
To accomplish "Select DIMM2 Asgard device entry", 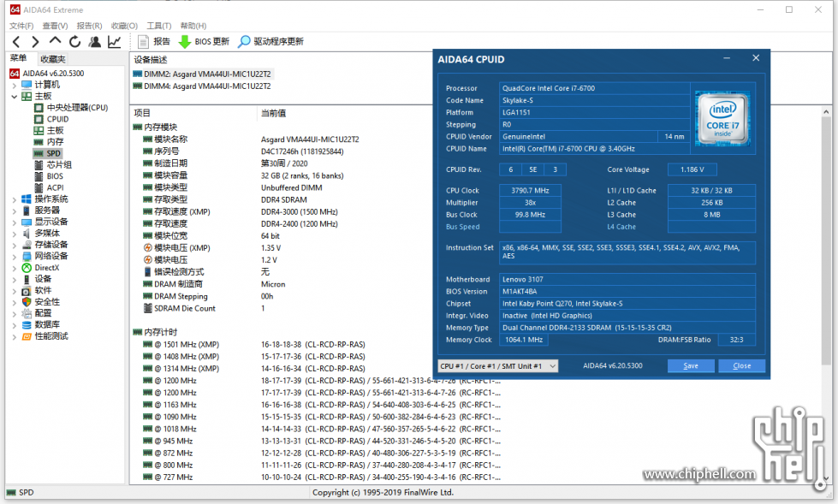I will point(202,74).
